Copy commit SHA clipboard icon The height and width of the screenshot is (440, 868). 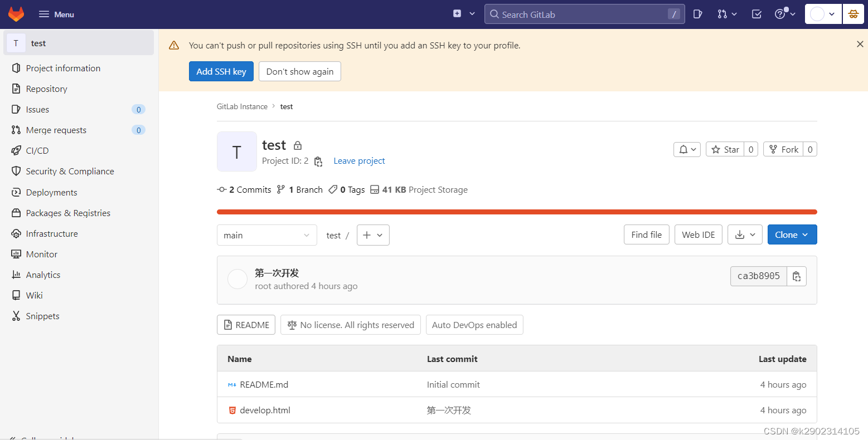797,276
